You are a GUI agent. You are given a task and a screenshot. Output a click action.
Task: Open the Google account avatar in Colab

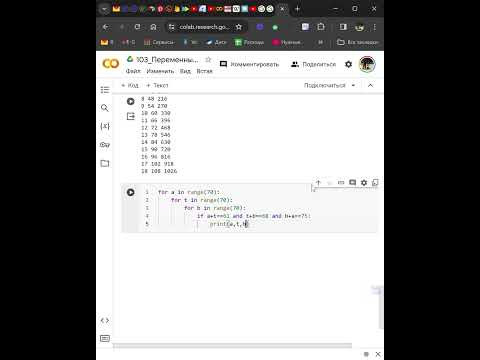(x=367, y=64)
